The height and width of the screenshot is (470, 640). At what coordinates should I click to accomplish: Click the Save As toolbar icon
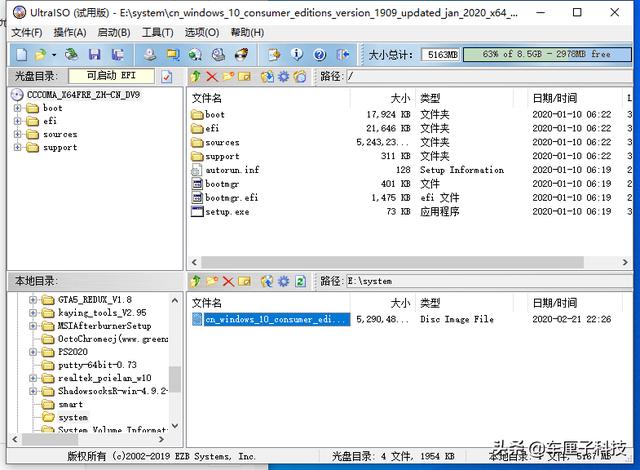click(x=118, y=55)
